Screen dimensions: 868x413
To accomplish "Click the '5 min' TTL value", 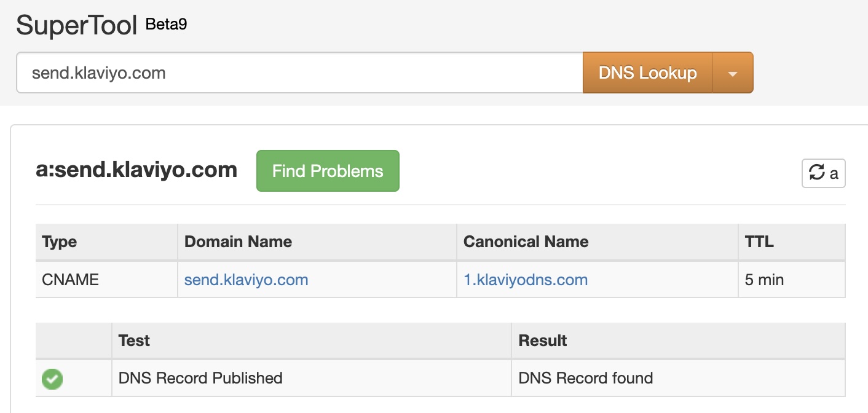I will [x=764, y=280].
